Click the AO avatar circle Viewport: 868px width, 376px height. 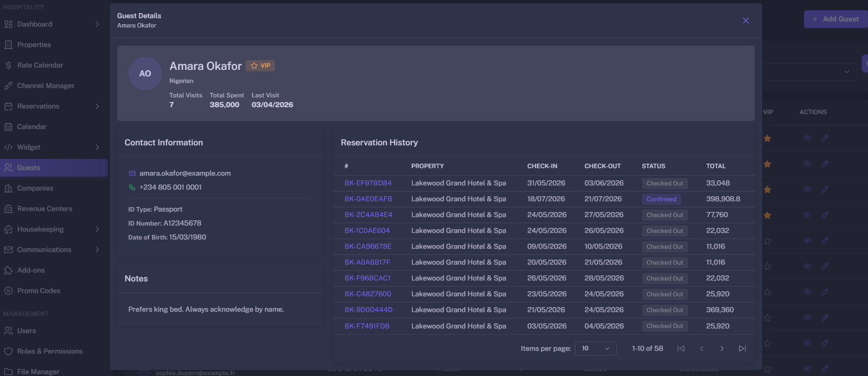click(145, 74)
